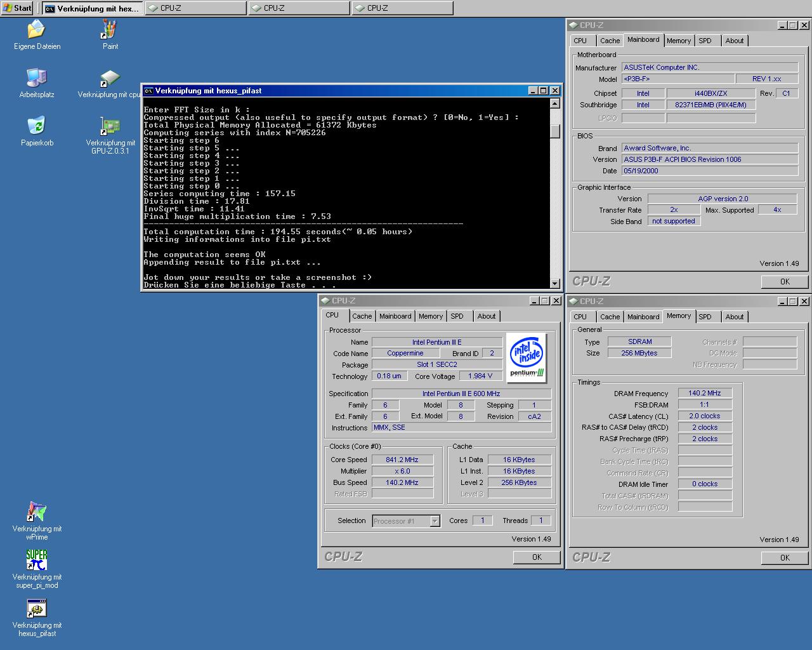Click the Side Band not supported field
Screen dimensions: 812x650
coord(674,221)
